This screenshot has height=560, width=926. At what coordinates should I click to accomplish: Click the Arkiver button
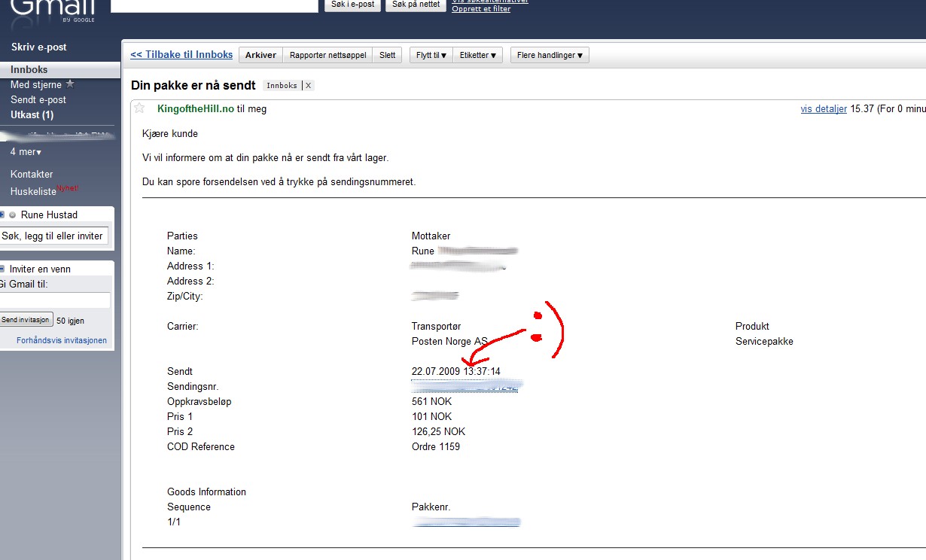pyautogui.click(x=260, y=55)
